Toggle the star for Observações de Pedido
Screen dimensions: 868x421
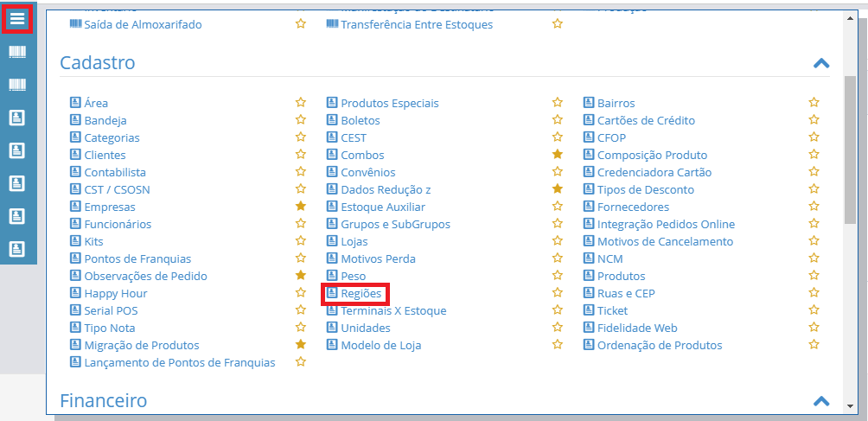[x=301, y=275]
